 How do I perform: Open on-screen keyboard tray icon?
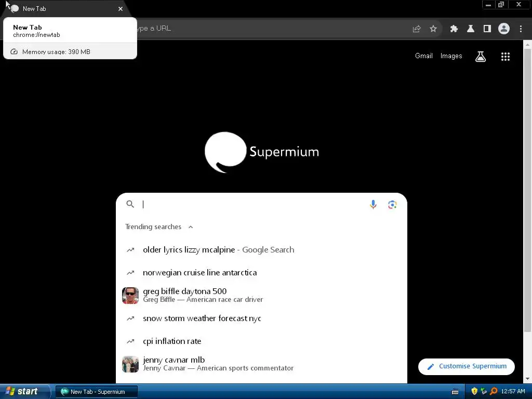455,392
